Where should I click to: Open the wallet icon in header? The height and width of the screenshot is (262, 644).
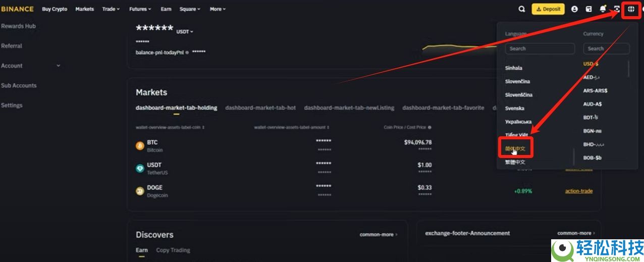(588, 9)
